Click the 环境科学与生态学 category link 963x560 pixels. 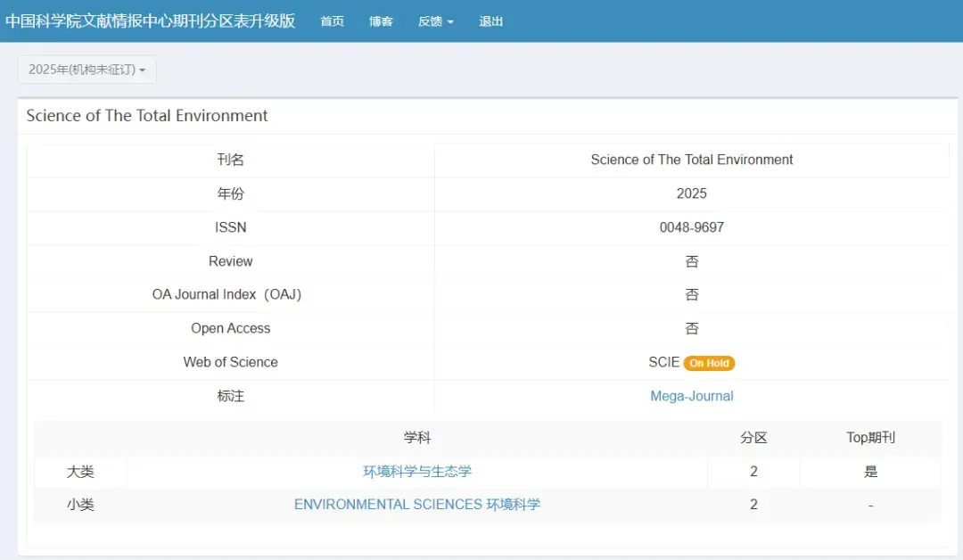click(419, 472)
